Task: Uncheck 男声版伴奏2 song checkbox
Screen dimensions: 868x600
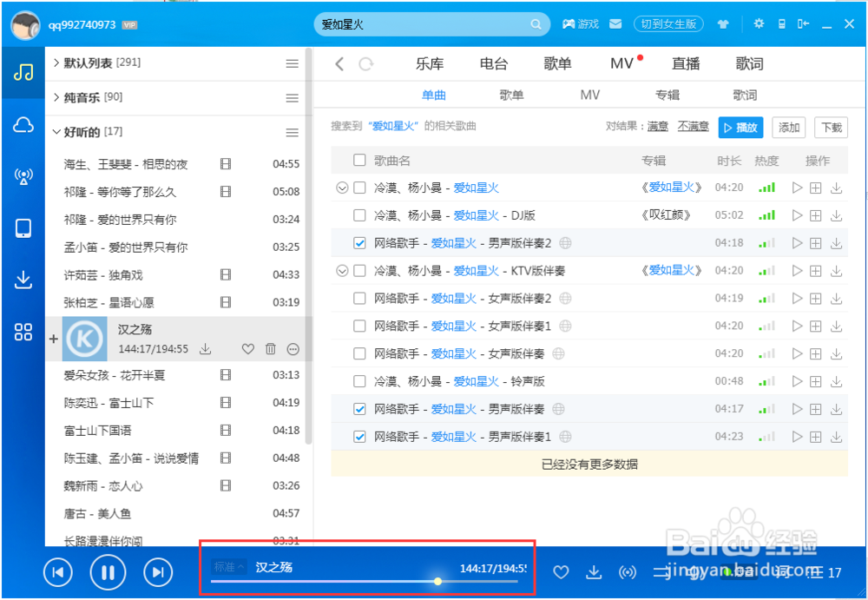Action: coord(359,242)
